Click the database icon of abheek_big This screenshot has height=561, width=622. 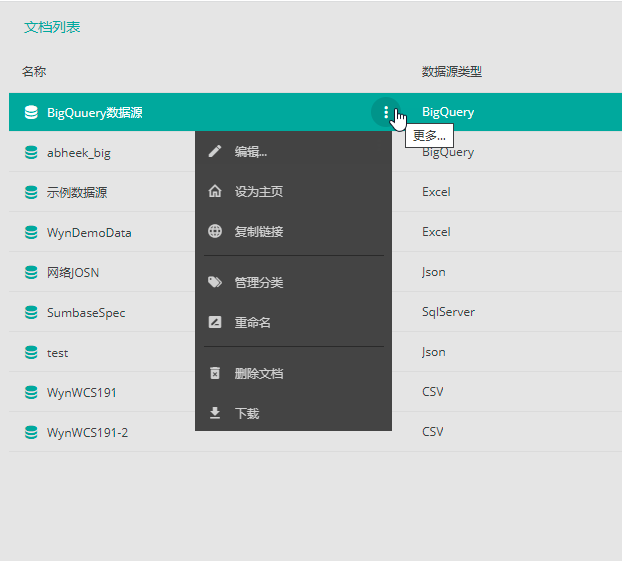coord(31,152)
